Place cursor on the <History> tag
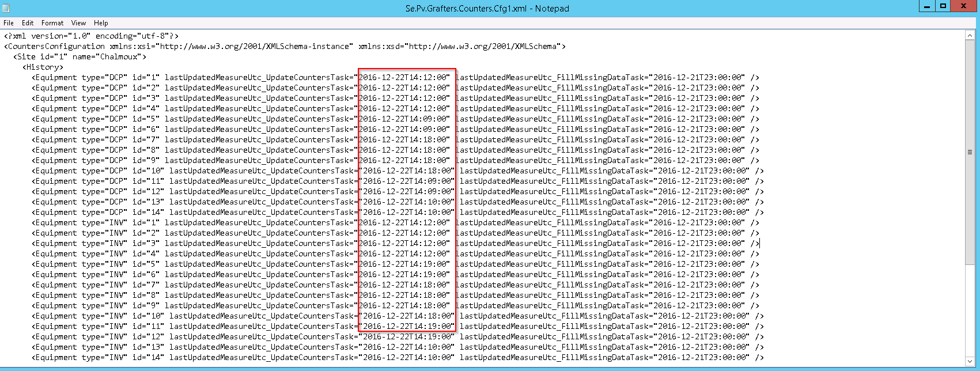This screenshot has height=371, width=980. click(43, 67)
